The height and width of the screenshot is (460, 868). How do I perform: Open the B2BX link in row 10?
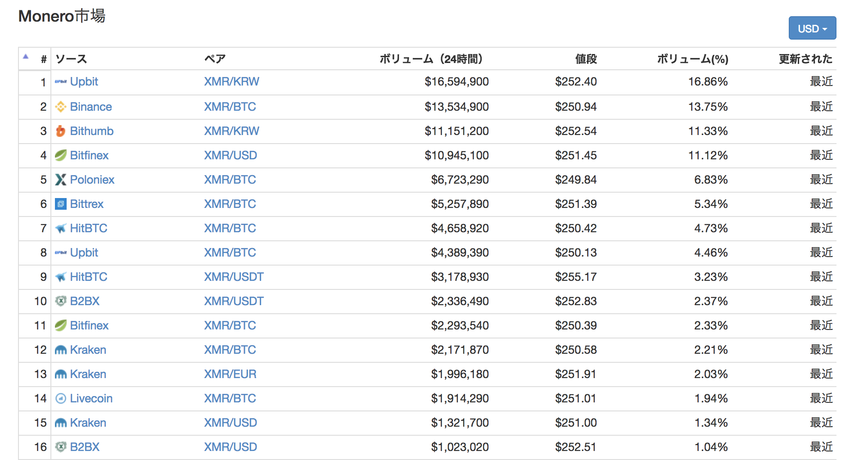(85, 301)
